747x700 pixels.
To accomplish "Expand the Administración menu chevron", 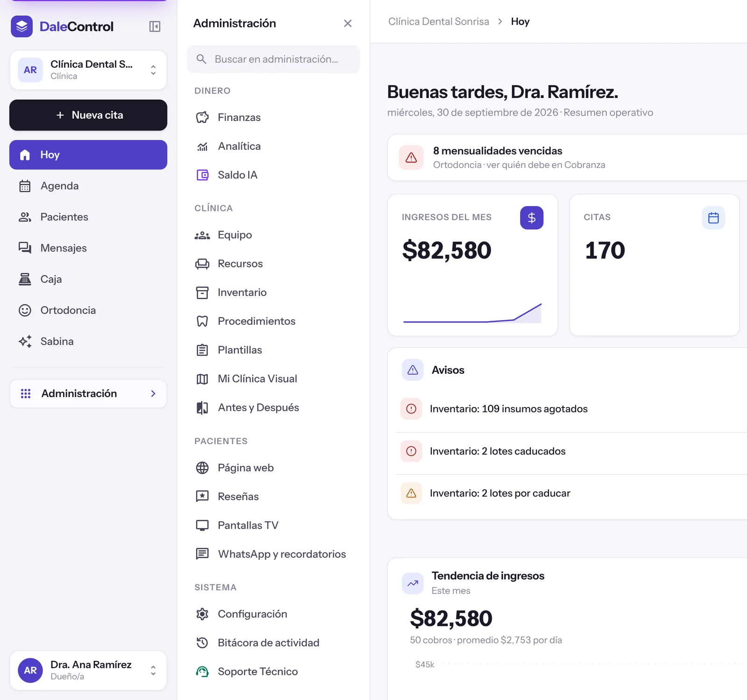I will click(x=153, y=394).
